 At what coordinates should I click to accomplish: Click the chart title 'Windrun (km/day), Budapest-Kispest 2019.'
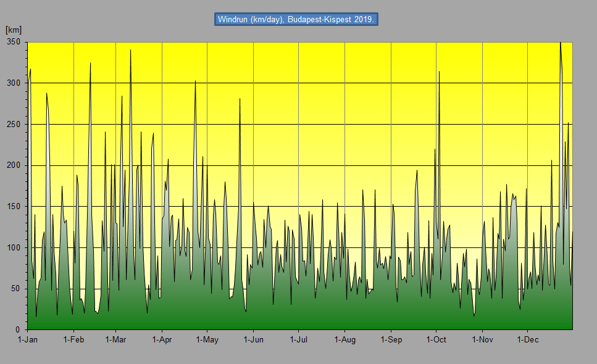(x=296, y=19)
